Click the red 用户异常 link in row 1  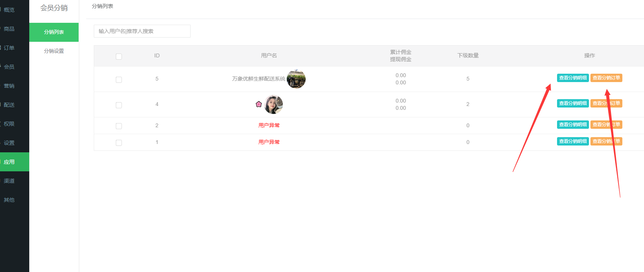click(x=269, y=142)
